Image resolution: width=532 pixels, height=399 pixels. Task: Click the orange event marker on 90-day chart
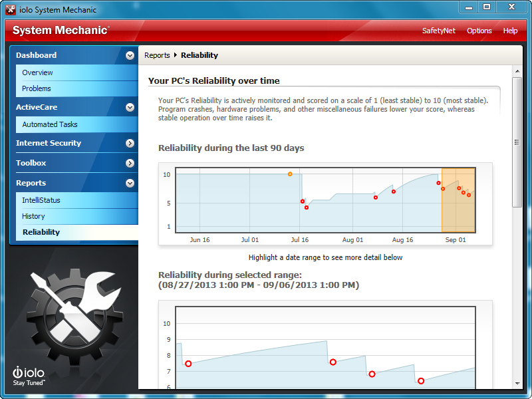coord(290,174)
